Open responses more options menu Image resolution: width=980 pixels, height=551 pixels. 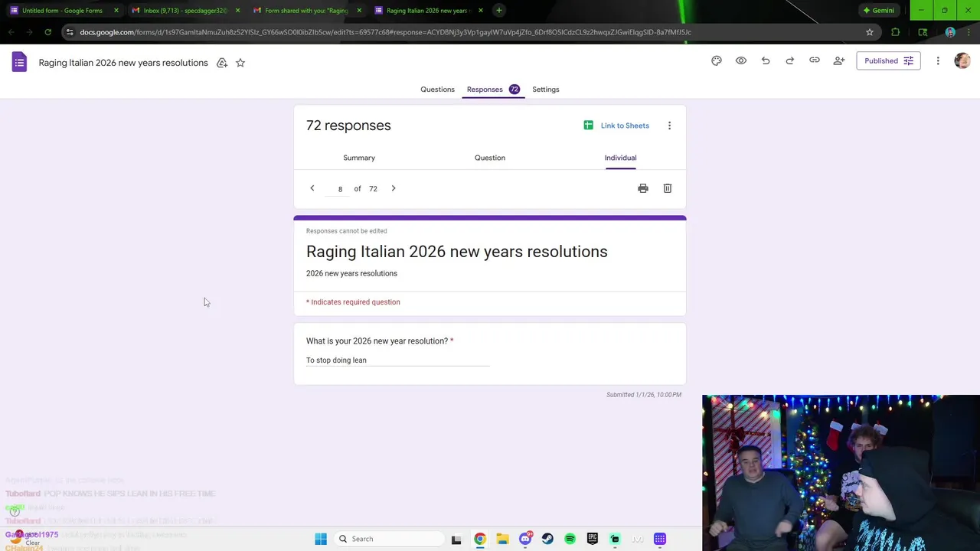[x=669, y=126]
